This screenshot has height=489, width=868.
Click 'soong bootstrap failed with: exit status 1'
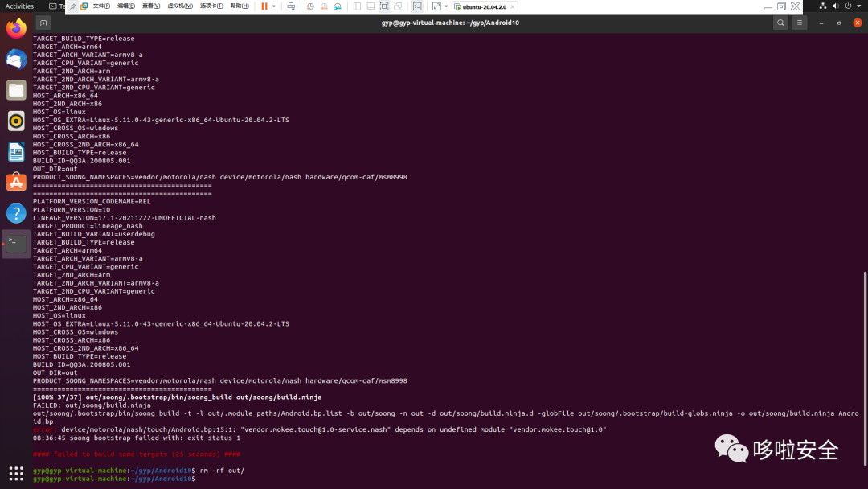(x=154, y=438)
